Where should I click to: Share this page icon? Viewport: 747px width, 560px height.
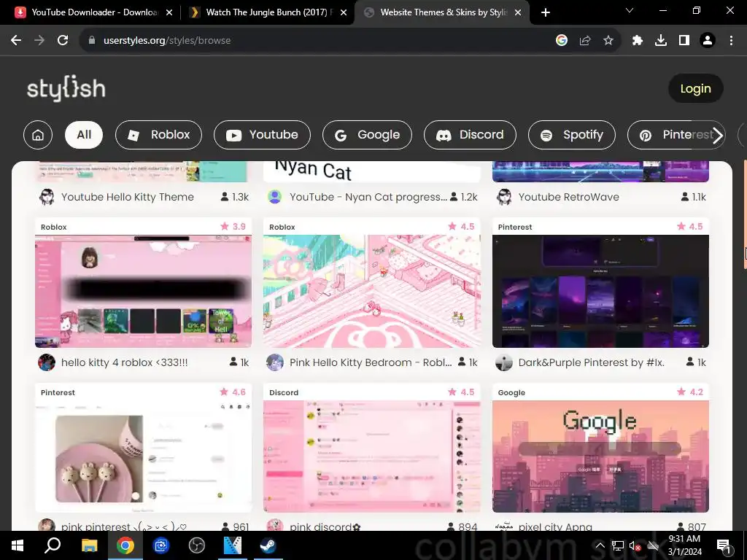coord(585,41)
